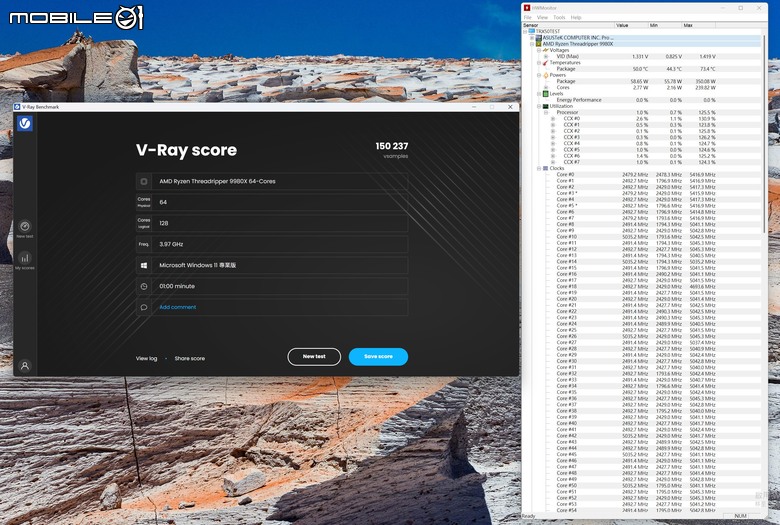Select the Core #18 clock row

click(642, 287)
